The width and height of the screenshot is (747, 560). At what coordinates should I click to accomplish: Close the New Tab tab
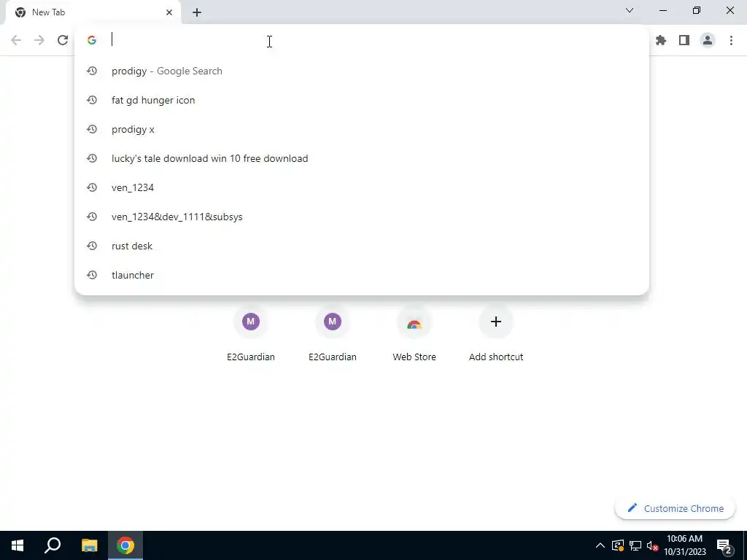[x=169, y=12]
